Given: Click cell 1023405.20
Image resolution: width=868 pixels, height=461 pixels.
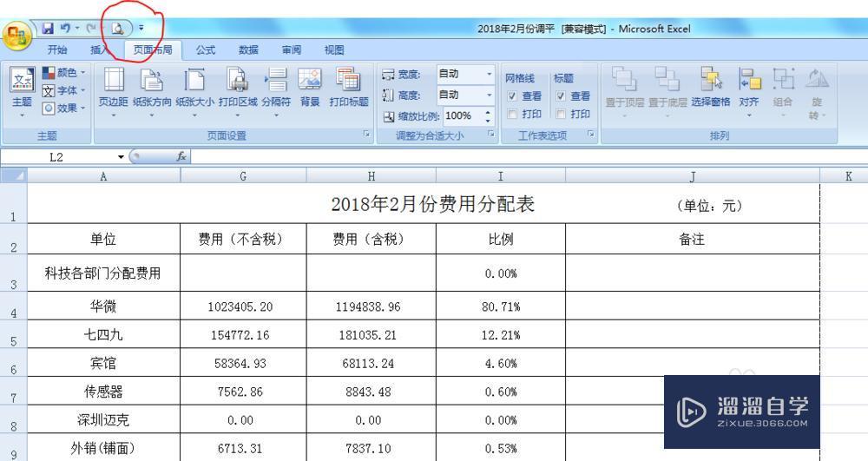Looking at the screenshot, I should (243, 306).
